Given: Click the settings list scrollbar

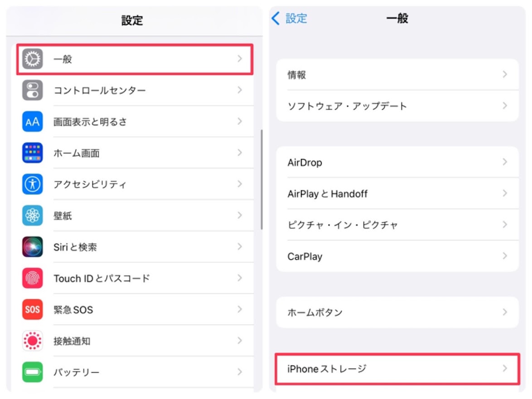Looking at the screenshot, I should (261, 179).
